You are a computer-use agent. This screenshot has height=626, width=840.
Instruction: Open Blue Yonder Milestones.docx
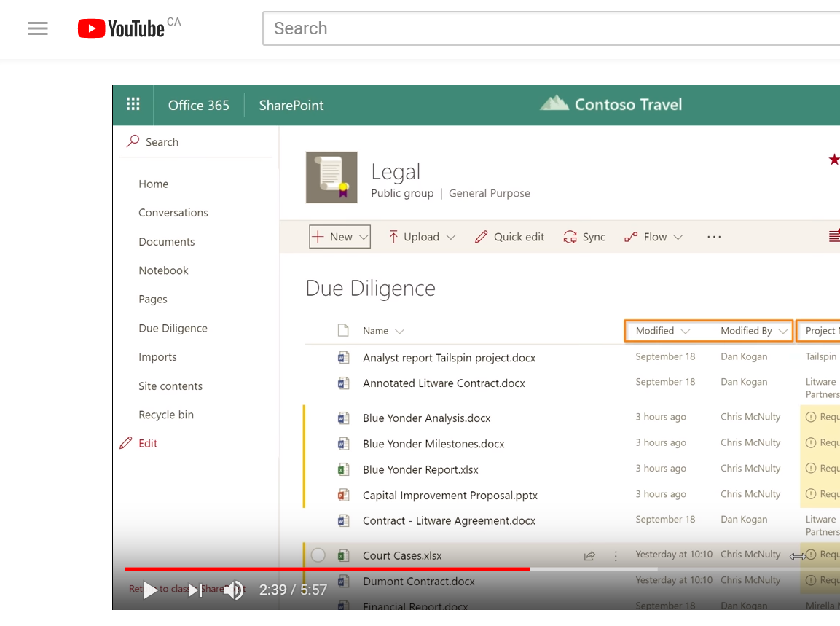(x=433, y=444)
